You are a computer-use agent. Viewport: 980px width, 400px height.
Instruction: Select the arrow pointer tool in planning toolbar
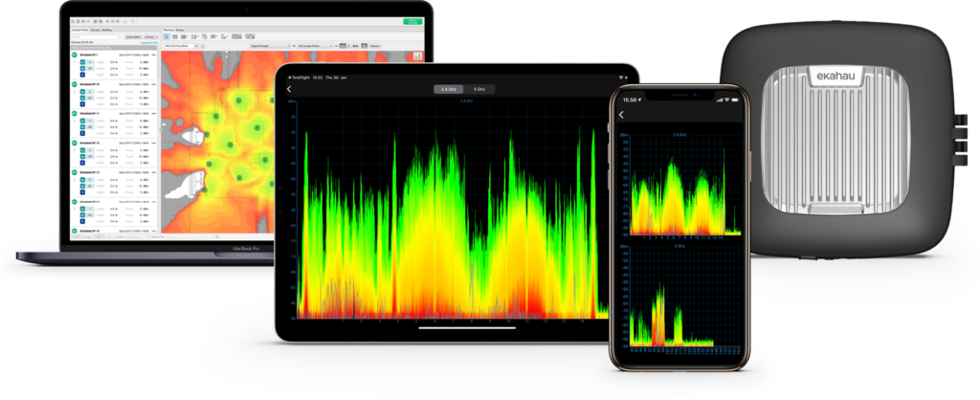(167, 36)
